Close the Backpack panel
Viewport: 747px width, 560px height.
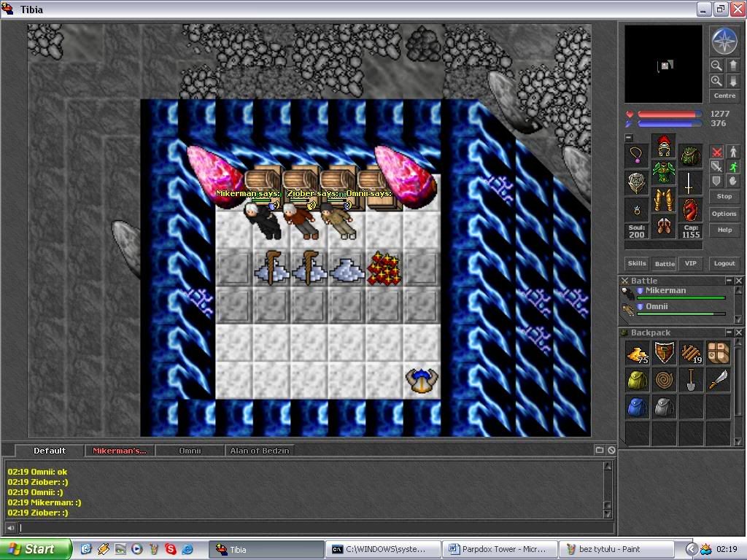[738, 332]
